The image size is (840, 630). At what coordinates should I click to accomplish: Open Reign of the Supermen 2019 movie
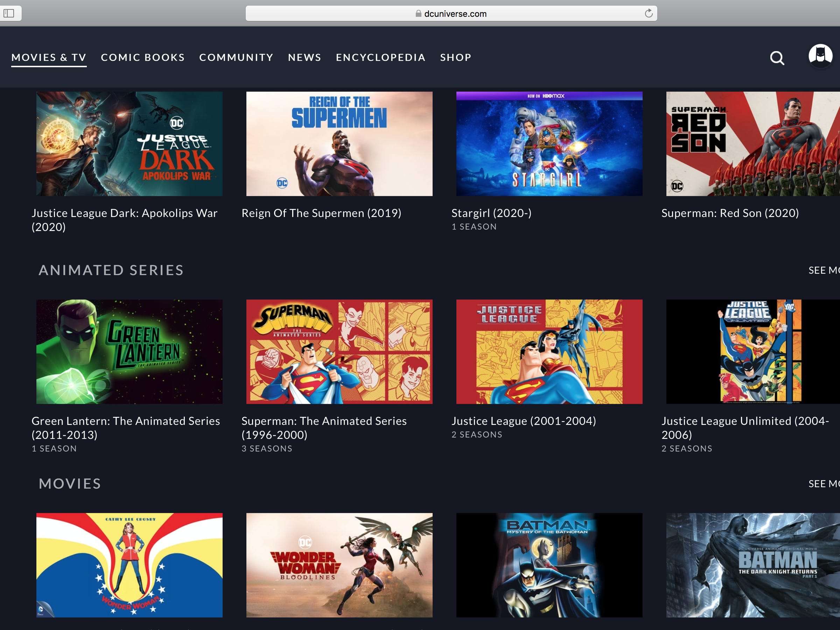coord(339,143)
